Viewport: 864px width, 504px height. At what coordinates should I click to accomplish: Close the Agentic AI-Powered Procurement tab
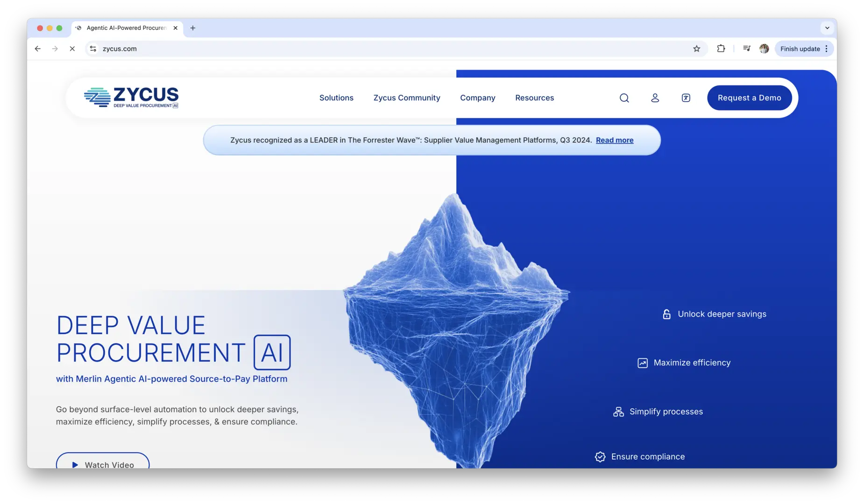point(176,28)
